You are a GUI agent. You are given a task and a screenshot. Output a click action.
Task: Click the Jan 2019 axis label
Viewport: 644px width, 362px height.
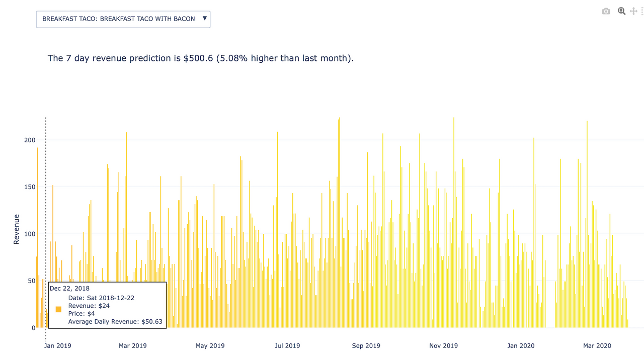tap(57, 346)
